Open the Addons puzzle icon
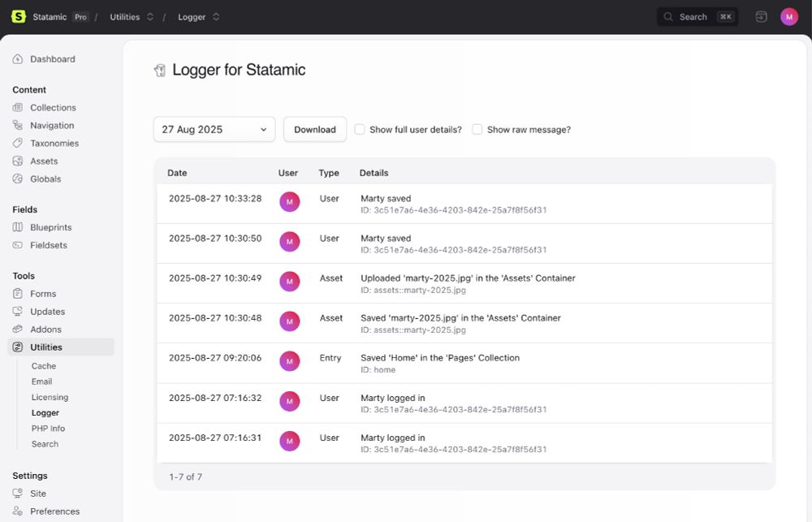This screenshot has height=522, width=812. [18, 329]
